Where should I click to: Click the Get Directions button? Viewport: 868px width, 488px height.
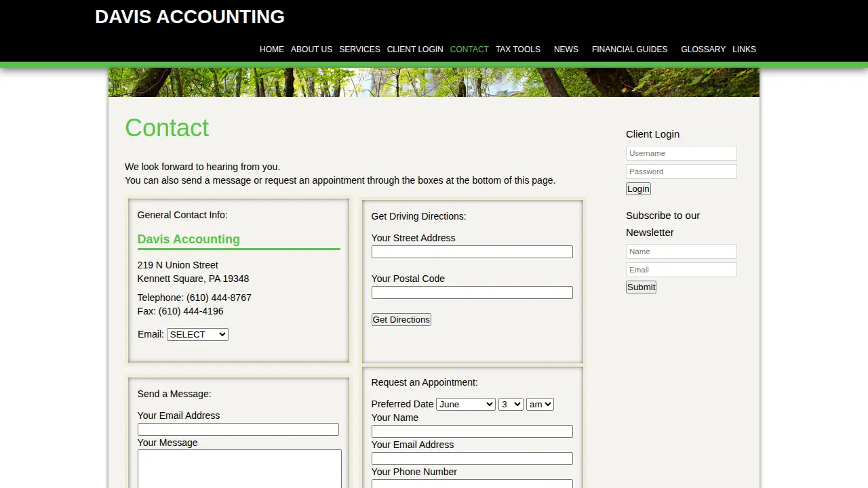[x=401, y=320]
